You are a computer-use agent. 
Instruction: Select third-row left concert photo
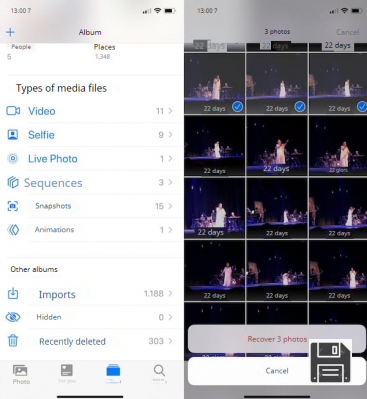click(215, 208)
